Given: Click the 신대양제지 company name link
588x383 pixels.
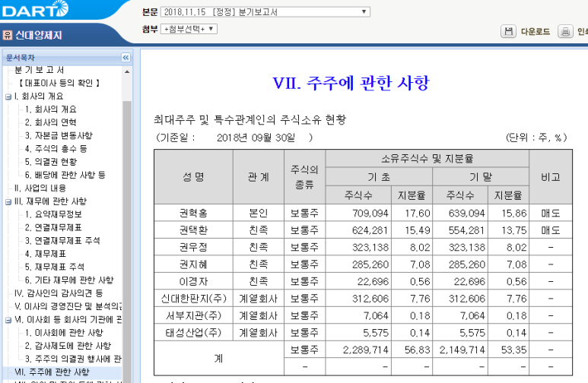Looking at the screenshot, I should click(39, 35).
